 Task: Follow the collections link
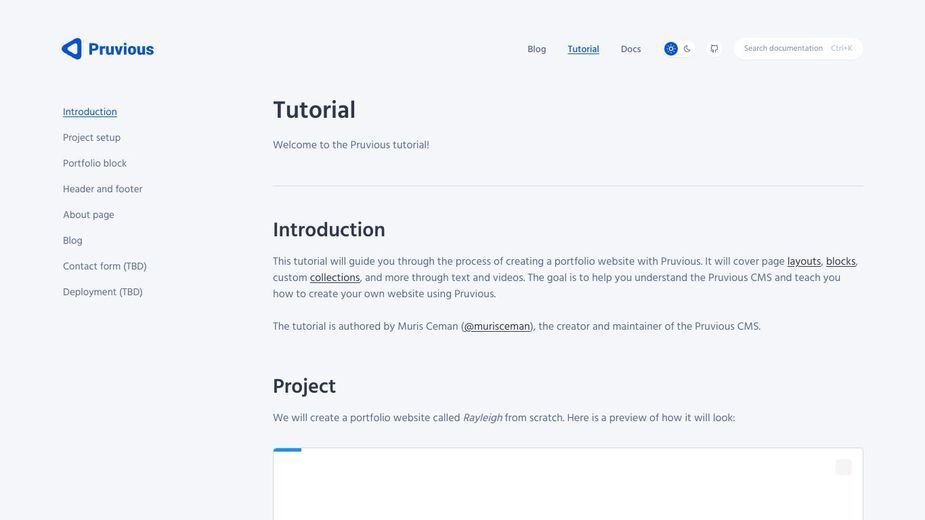point(334,277)
